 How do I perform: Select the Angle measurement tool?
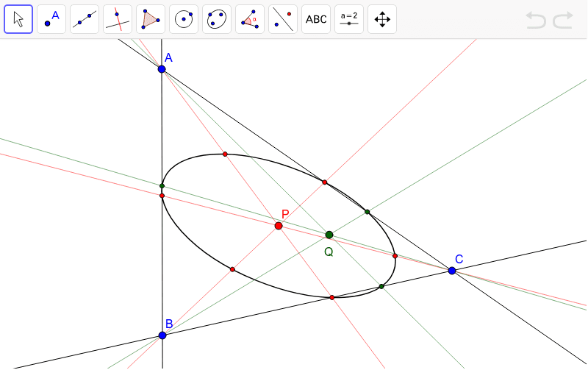point(250,19)
